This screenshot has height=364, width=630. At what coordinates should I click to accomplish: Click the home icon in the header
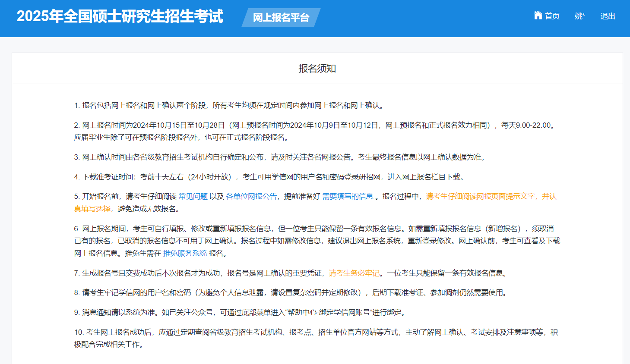click(538, 16)
